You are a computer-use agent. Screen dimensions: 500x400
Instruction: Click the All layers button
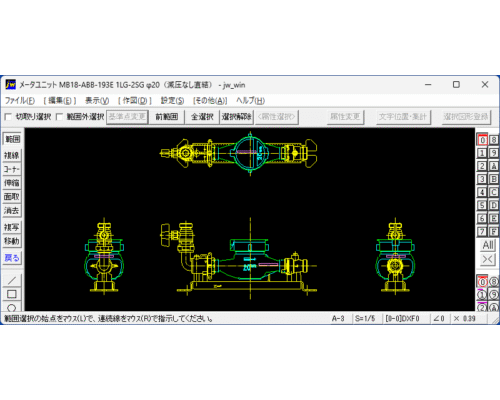coord(488,245)
